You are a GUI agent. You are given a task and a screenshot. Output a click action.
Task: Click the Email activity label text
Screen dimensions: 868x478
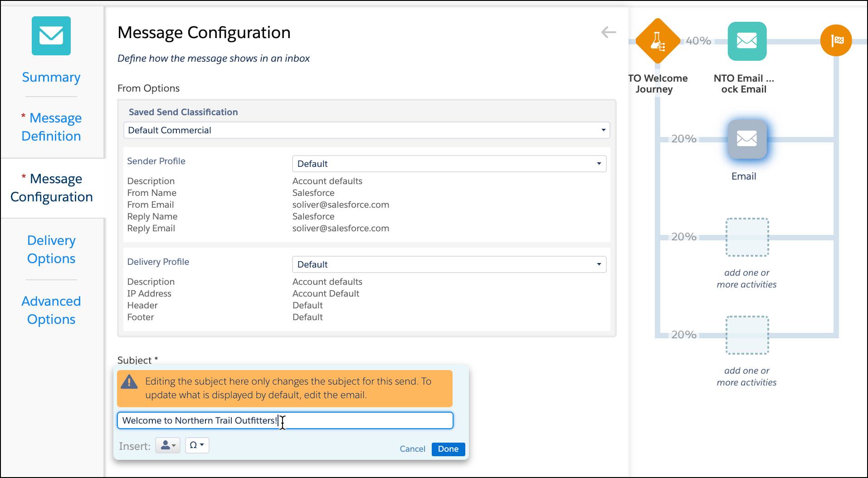tap(744, 176)
